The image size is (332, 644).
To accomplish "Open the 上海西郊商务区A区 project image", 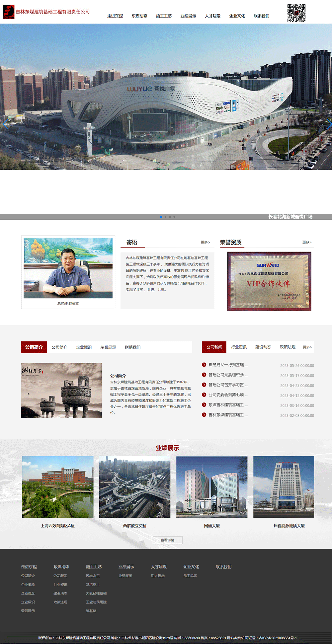I will coord(58,487).
